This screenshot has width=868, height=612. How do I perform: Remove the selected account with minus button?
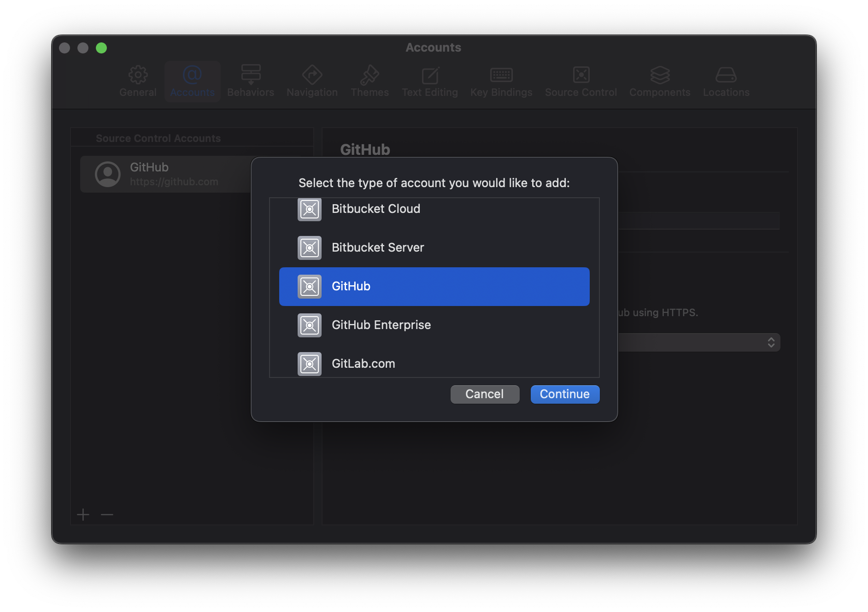coord(107,514)
